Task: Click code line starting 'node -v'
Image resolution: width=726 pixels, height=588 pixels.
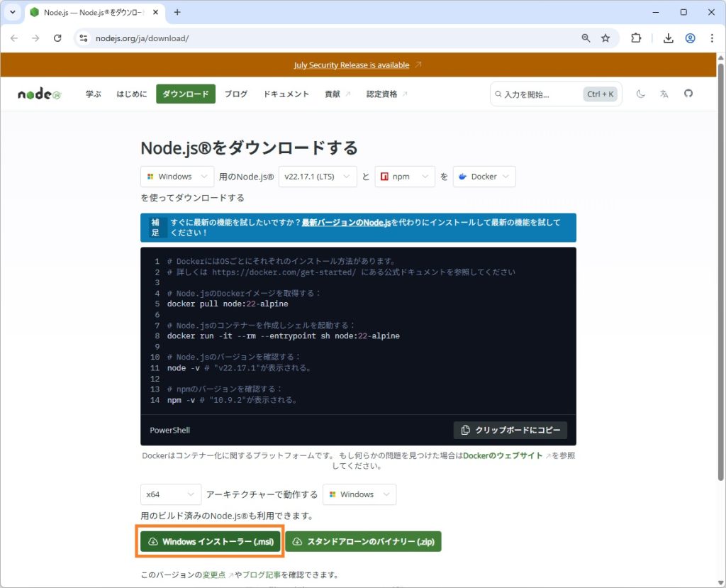Action: pos(240,368)
